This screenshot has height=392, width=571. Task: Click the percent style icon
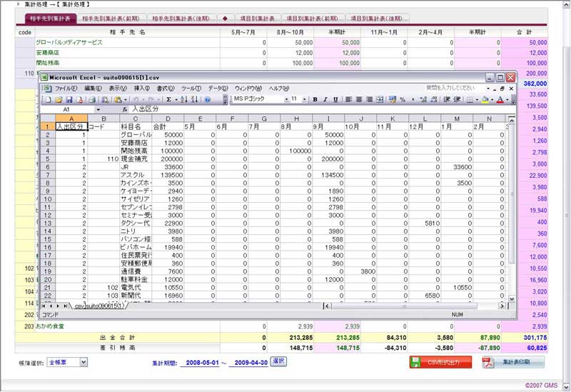click(x=402, y=99)
